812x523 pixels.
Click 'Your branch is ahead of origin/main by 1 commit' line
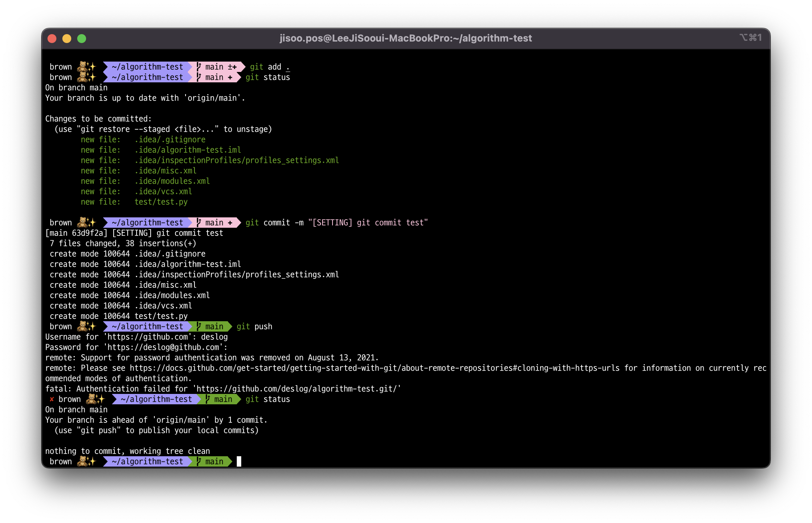click(x=156, y=420)
